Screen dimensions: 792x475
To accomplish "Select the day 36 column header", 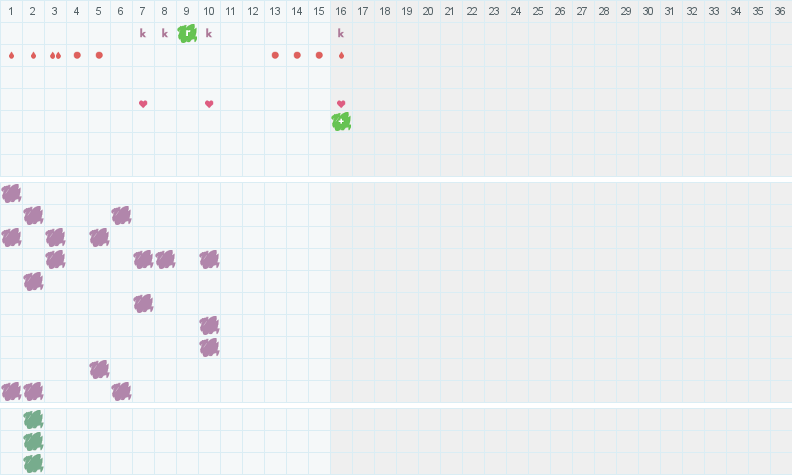I will pos(780,11).
